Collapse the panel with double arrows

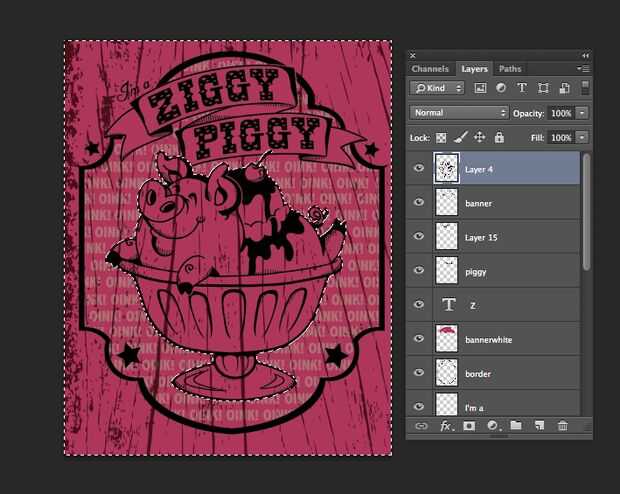click(586, 55)
